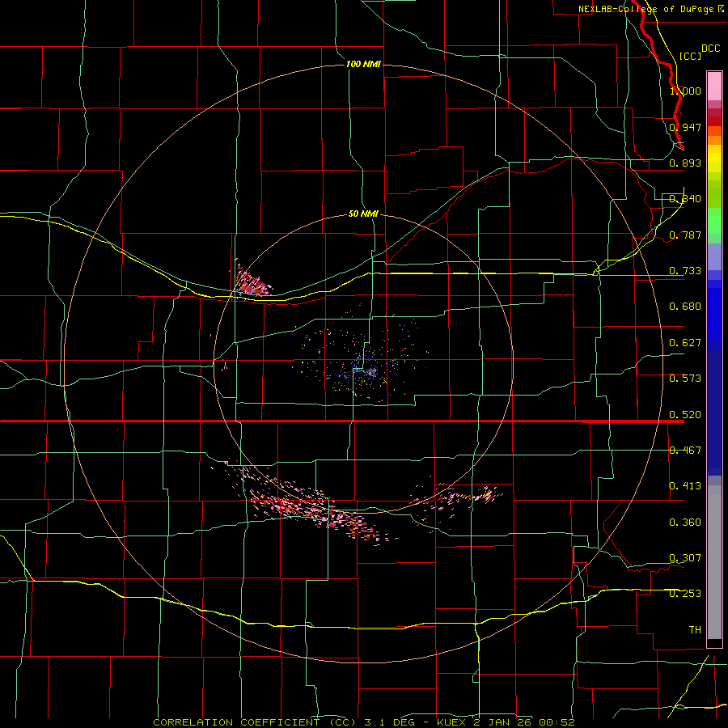The height and width of the screenshot is (728, 728).
Task: Click the 0.787 scale value
Action: pos(685,235)
